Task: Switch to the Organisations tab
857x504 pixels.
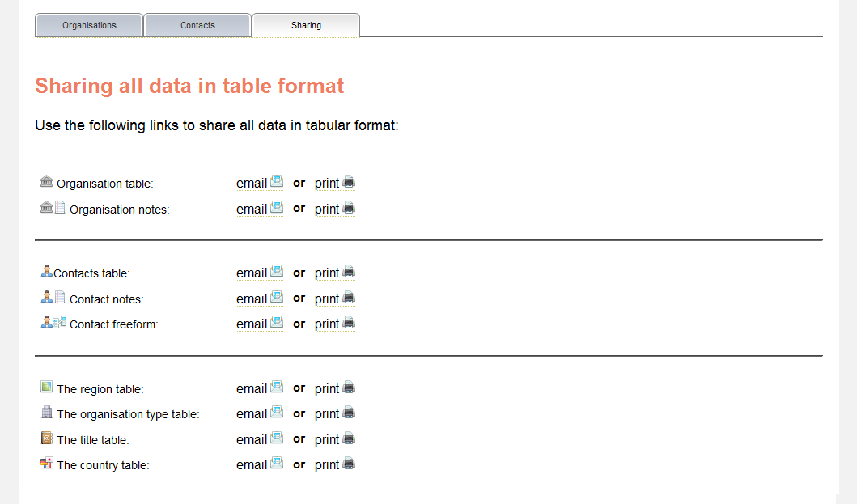Action: click(x=89, y=25)
